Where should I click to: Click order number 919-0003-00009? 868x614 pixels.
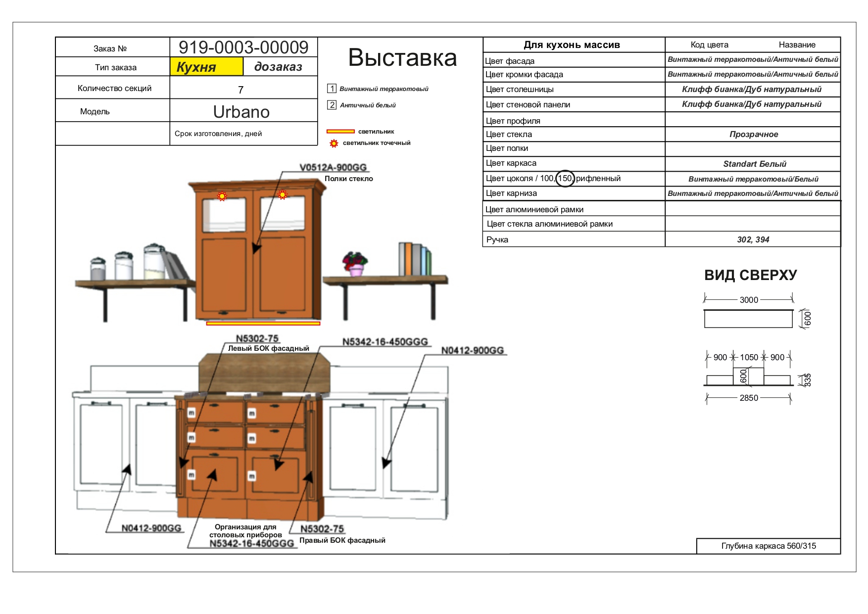[243, 47]
